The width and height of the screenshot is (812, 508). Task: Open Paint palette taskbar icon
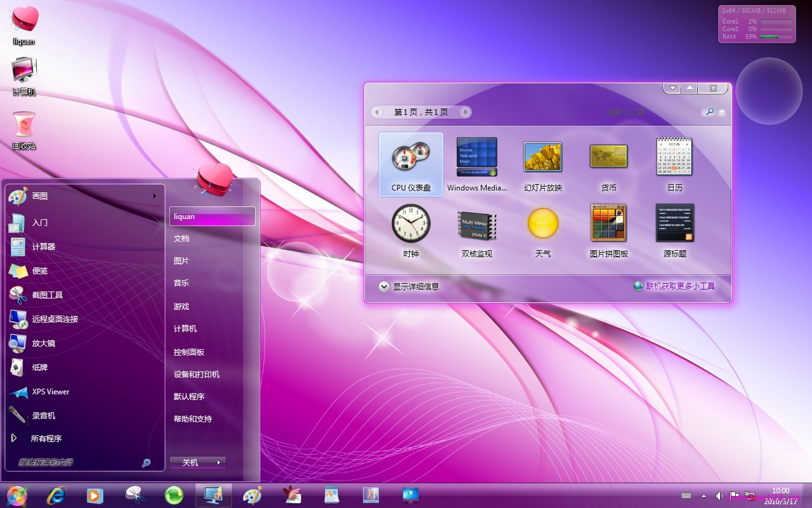pyautogui.click(x=252, y=495)
